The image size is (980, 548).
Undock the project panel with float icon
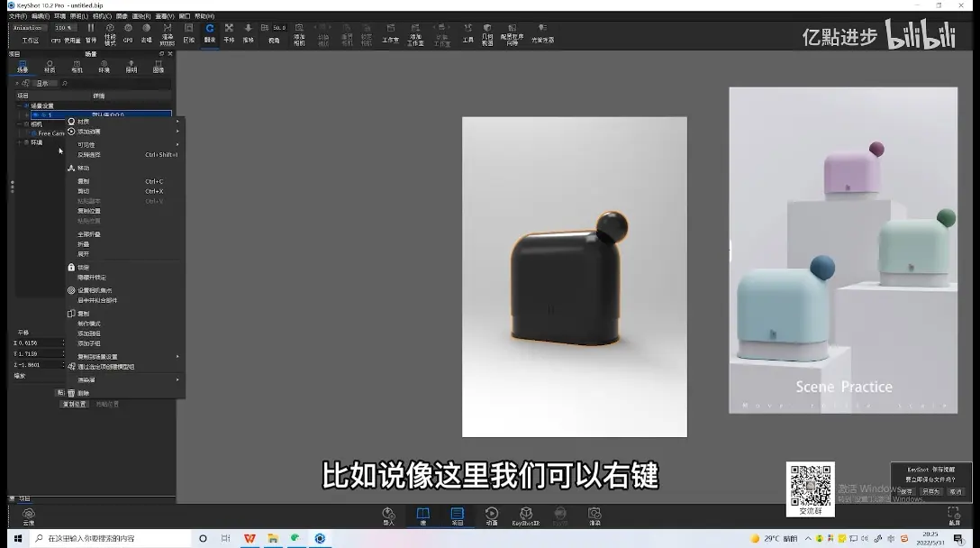tap(161, 54)
